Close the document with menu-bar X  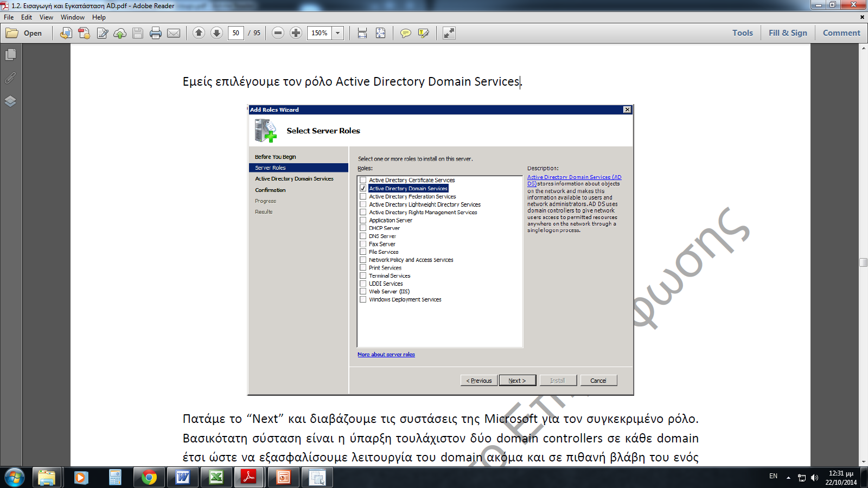point(862,17)
